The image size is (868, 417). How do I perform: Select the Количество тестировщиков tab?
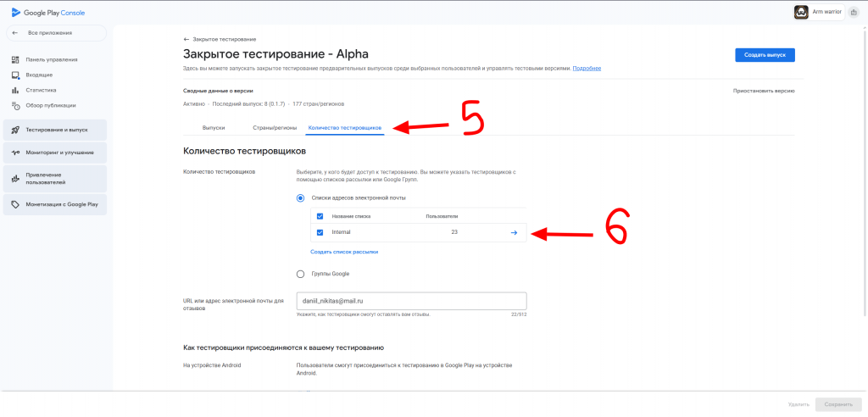[x=345, y=127]
